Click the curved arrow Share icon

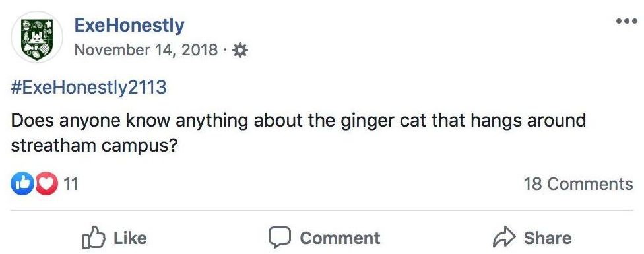coord(504,237)
